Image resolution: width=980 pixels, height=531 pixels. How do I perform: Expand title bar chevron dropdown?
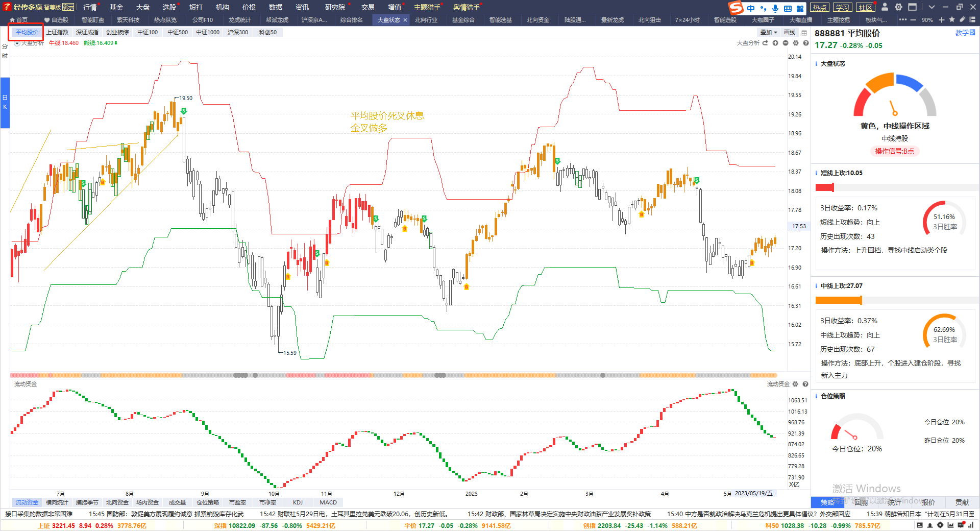[x=932, y=7]
